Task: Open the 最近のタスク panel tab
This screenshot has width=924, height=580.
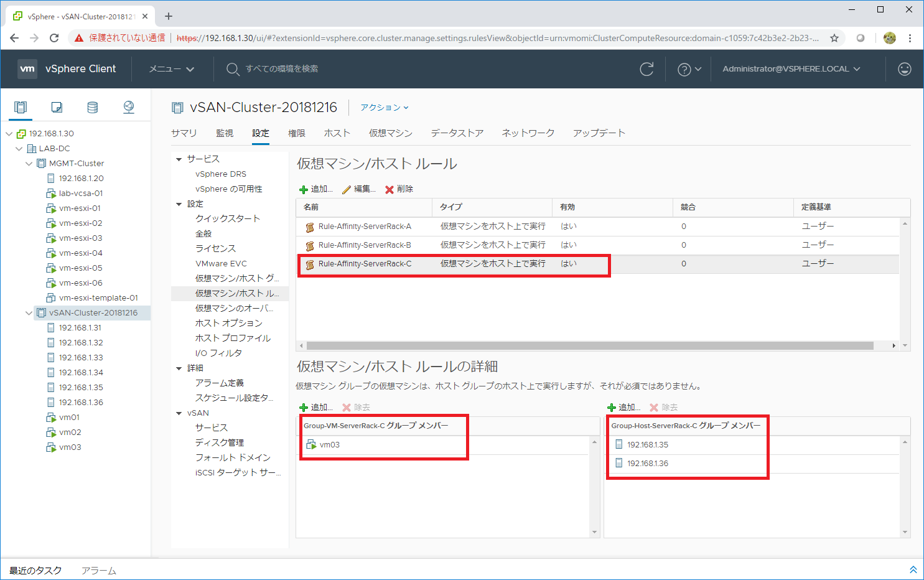Action: pyautogui.click(x=35, y=571)
